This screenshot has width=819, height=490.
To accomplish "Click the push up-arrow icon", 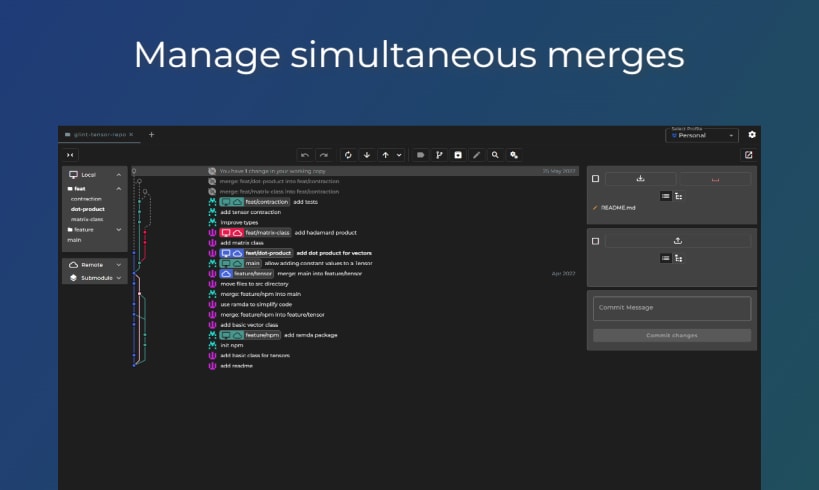I will point(385,155).
